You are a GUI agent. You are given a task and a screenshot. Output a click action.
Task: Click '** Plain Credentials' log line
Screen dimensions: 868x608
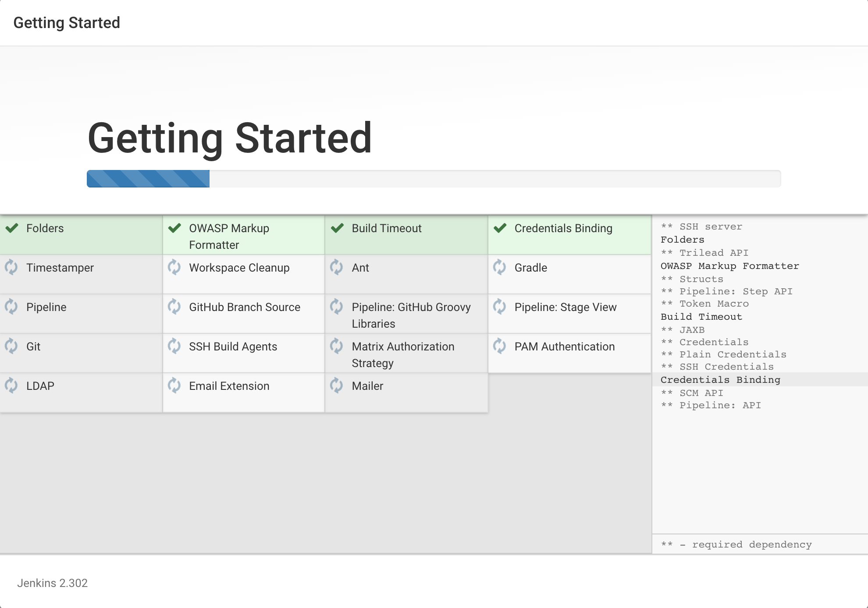pos(723,354)
